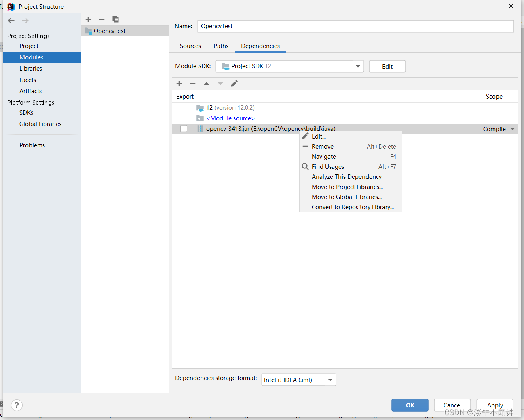This screenshot has width=524, height=420.
Task: Open Global Libraries in the sidebar
Action: (42, 124)
